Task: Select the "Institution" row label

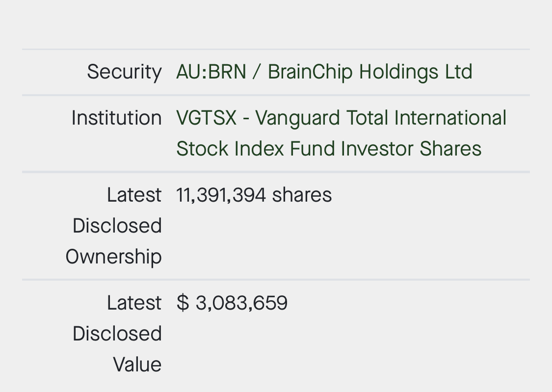Action: click(116, 118)
